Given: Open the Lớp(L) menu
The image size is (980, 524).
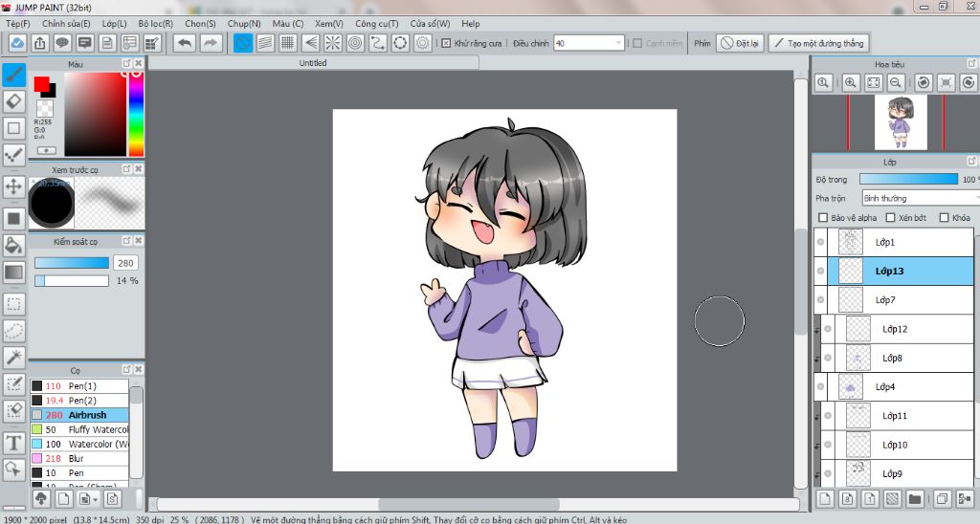Looking at the screenshot, I should click(115, 23).
